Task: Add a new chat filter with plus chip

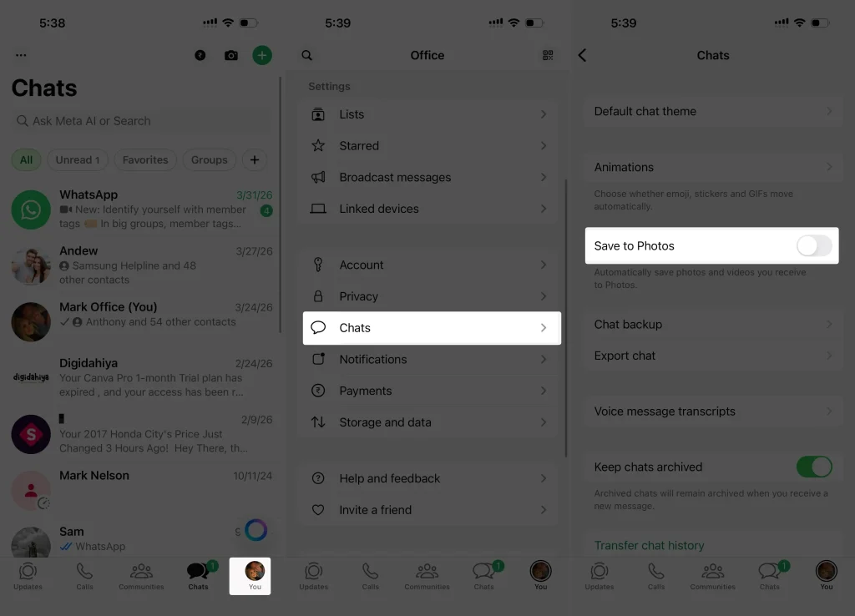Action: (x=254, y=159)
